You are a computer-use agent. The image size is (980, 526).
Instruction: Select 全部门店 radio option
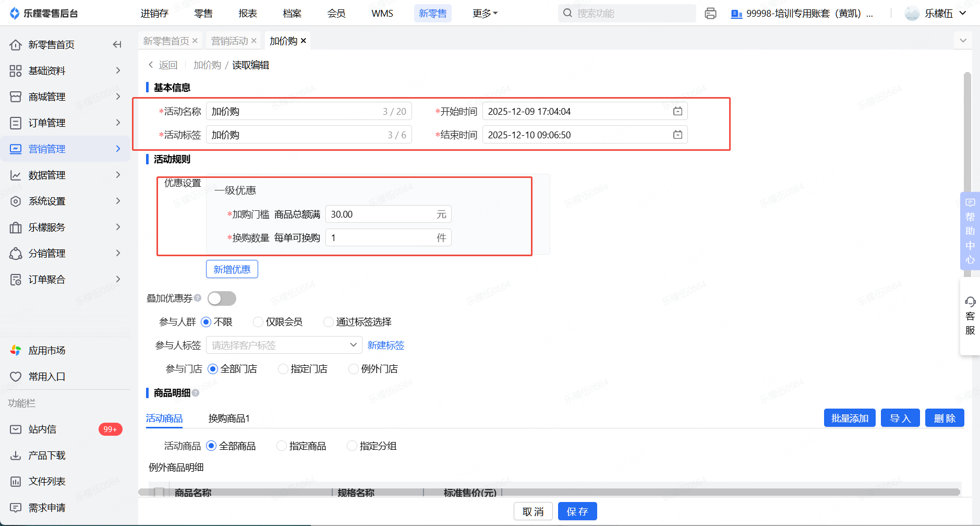tap(213, 369)
